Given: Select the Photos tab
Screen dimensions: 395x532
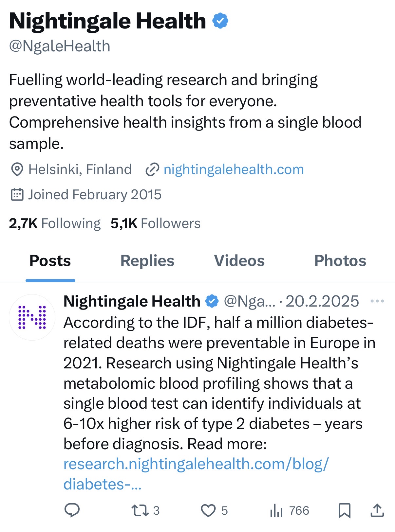Looking at the screenshot, I should click(x=340, y=261).
